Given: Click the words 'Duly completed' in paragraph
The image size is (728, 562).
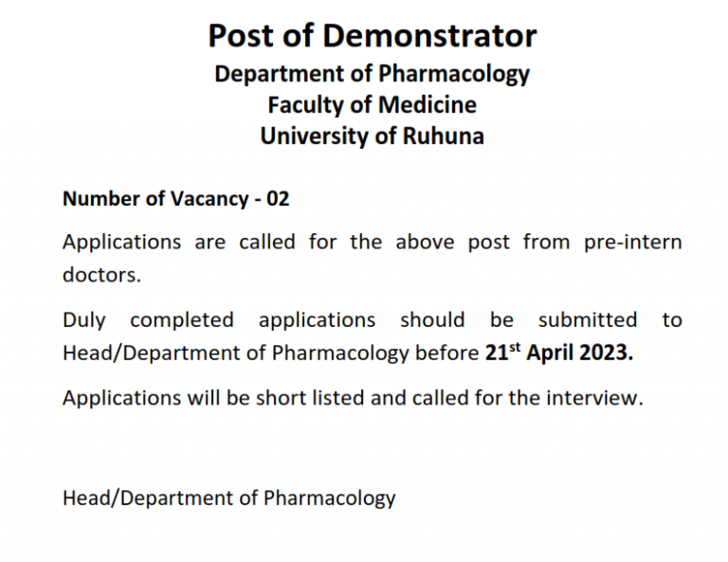Looking at the screenshot, I should pyautogui.click(x=148, y=320).
